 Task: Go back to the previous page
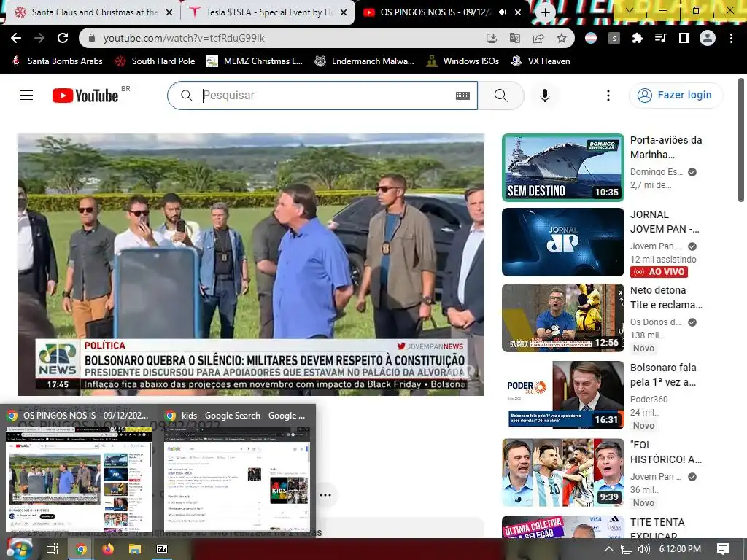(16, 38)
